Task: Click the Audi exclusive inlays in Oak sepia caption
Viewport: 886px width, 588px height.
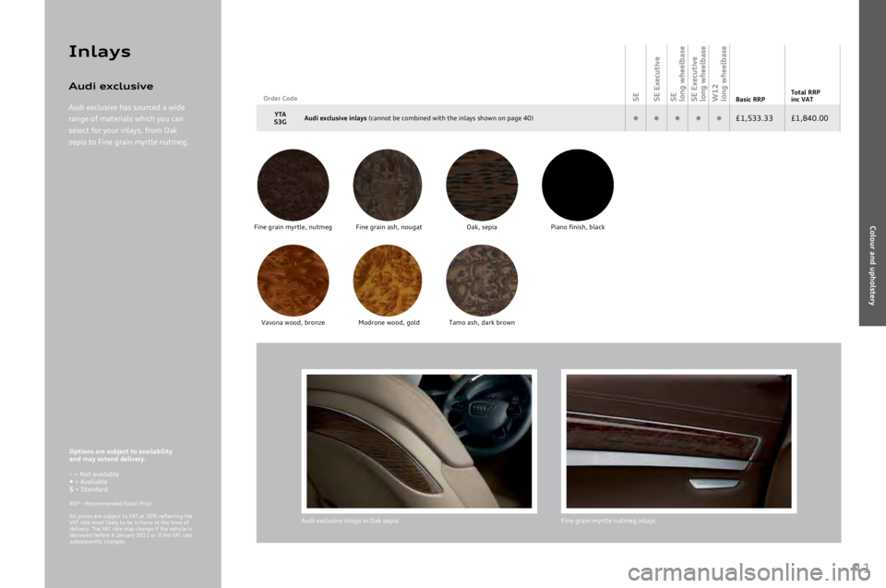Action: pos(350,521)
